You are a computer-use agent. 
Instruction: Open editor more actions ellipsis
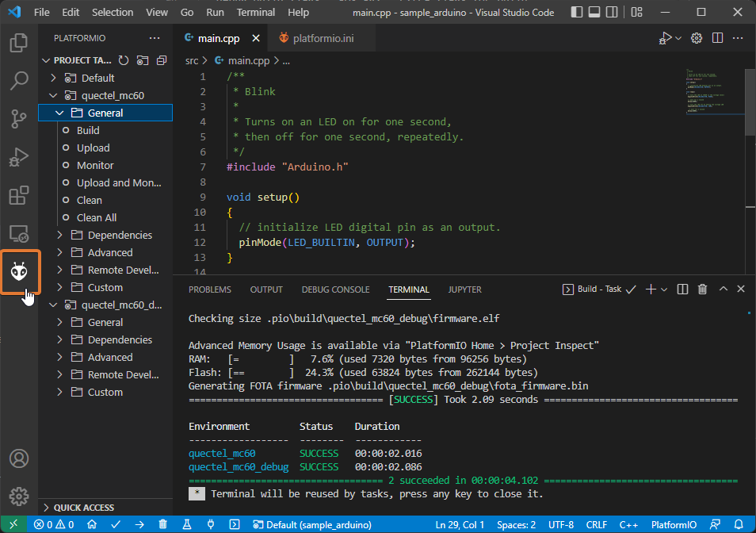(x=738, y=38)
